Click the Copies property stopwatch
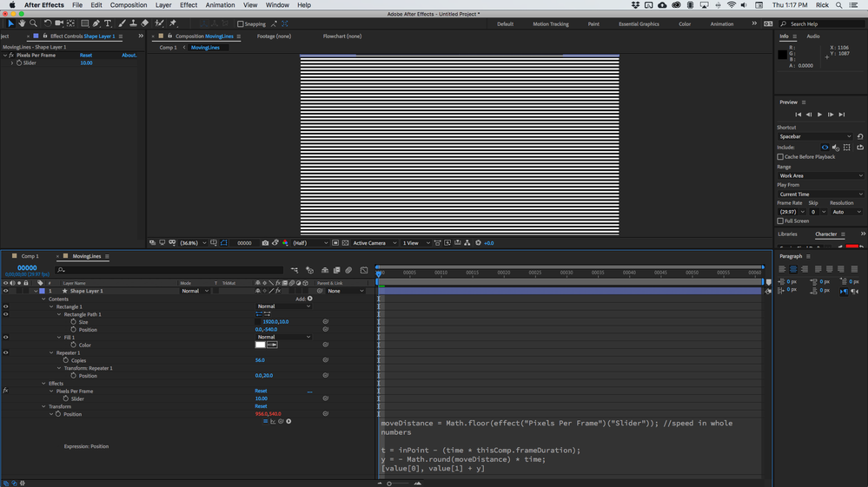Image resolution: width=868 pixels, height=487 pixels. click(67, 360)
